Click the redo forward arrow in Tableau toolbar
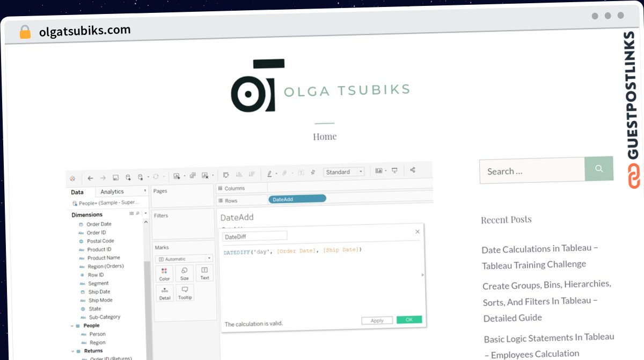The image size is (644, 360). click(x=103, y=178)
